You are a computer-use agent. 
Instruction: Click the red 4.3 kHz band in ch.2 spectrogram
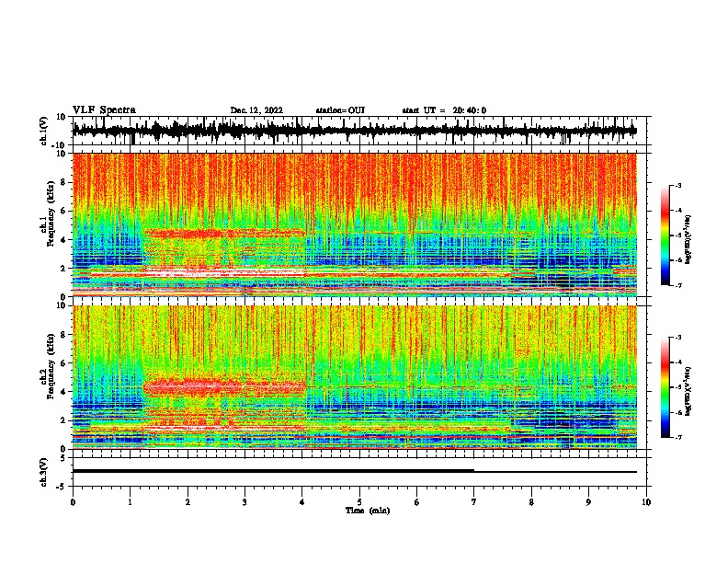[x=224, y=386]
